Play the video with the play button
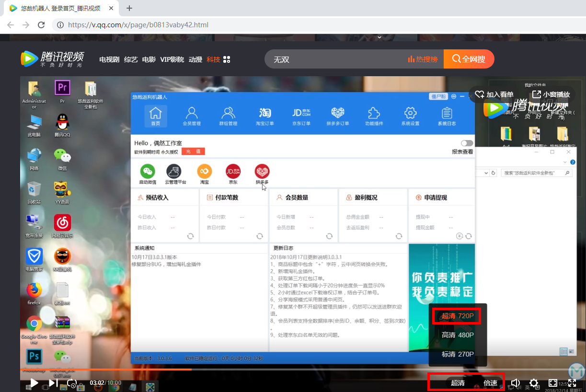 (34, 383)
